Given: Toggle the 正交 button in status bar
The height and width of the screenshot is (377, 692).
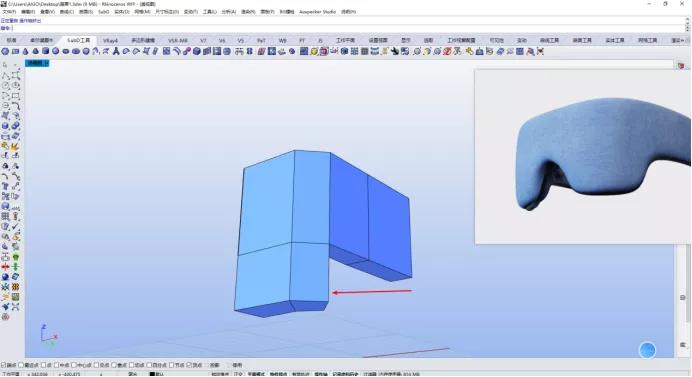Looking at the screenshot, I should tap(239, 374).
